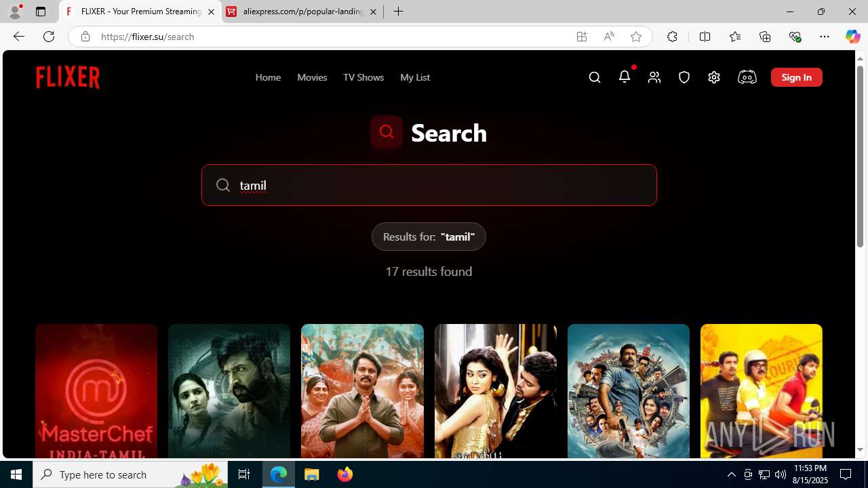Image resolution: width=868 pixels, height=488 pixels.
Task: Open volume control in system tray
Action: (780, 474)
